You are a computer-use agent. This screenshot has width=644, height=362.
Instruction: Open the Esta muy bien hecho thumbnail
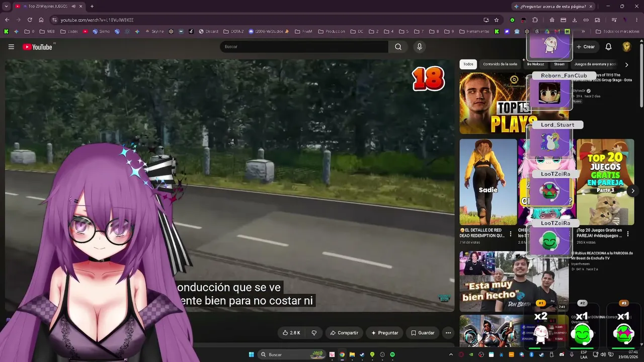(x=514, y=282)
